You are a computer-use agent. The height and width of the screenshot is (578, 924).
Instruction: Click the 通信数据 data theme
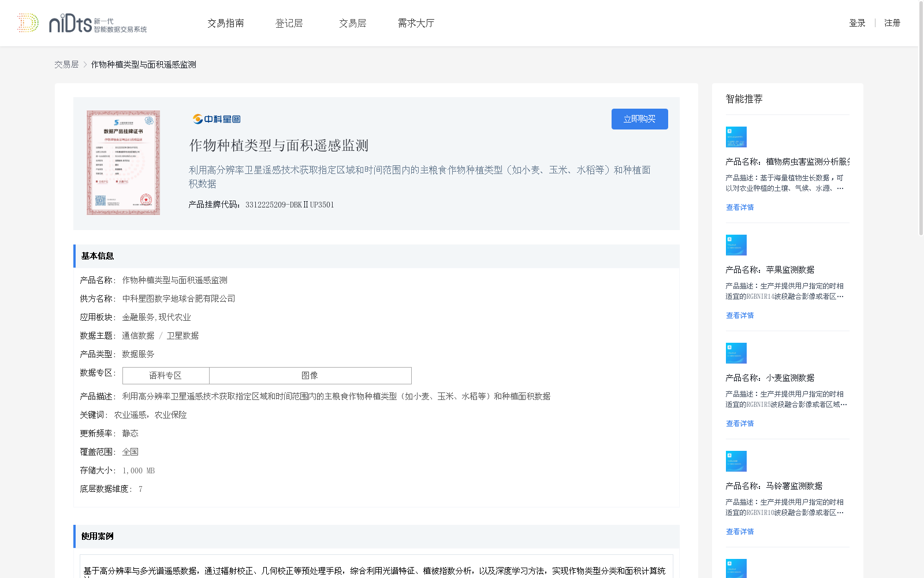pyautogui.click(x=138, y=336)
